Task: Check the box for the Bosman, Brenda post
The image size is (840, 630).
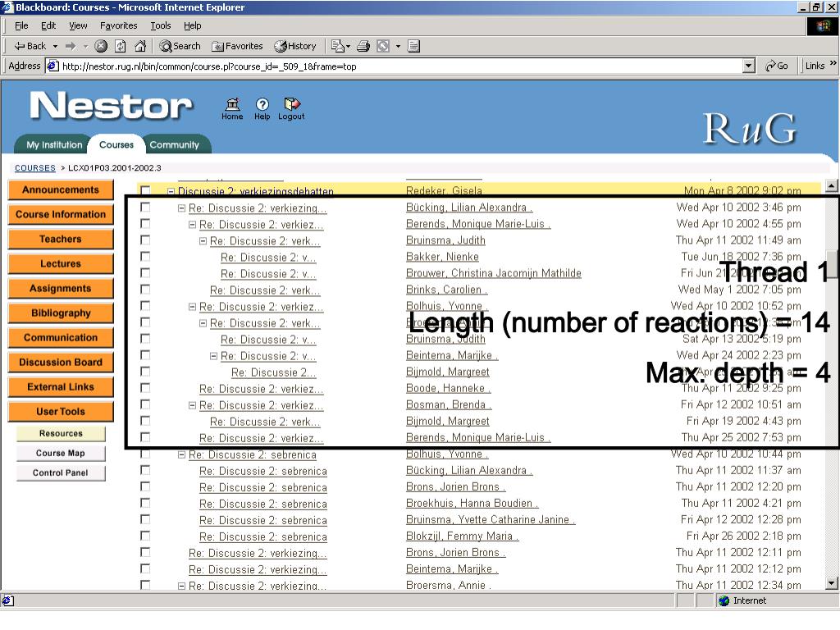Action: (145, 404)
